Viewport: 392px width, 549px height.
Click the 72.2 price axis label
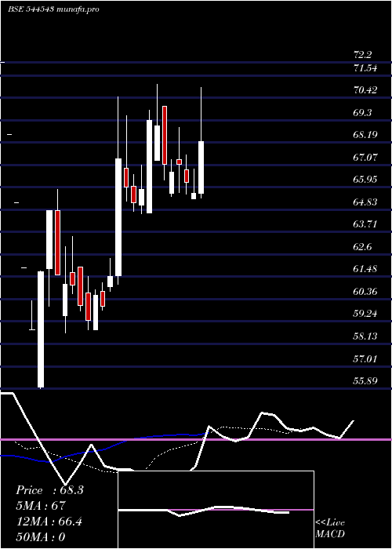click(x=362, y=55)
